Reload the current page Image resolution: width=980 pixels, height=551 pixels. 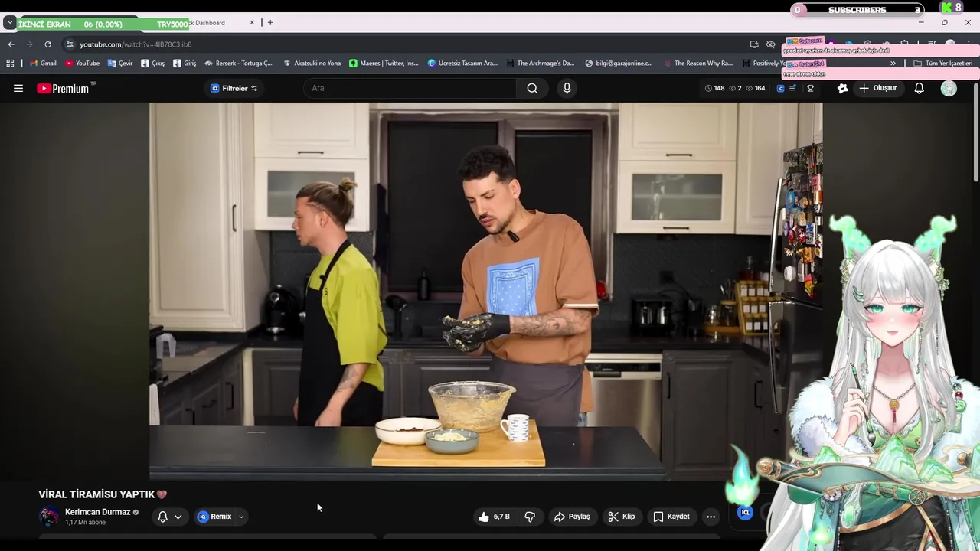click(x=47, y=44)
